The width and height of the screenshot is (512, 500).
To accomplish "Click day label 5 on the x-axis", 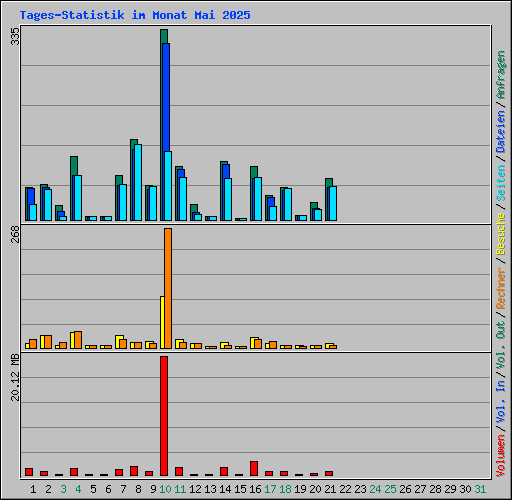I will (x=93, y=489).
